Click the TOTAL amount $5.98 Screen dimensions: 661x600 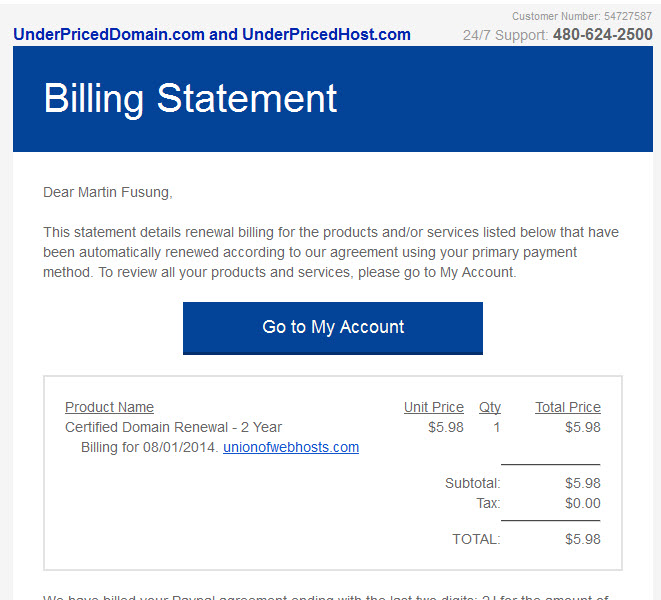[583, 539]
